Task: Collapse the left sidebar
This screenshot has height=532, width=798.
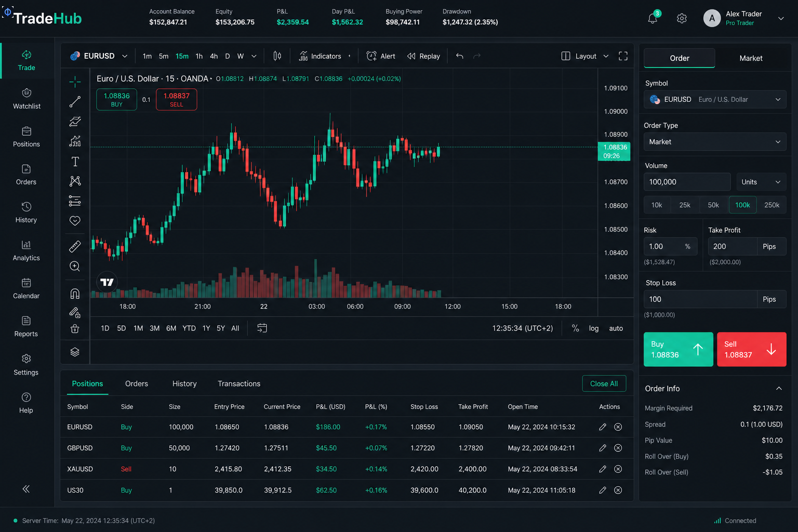Action: click(x=26, y=489)
